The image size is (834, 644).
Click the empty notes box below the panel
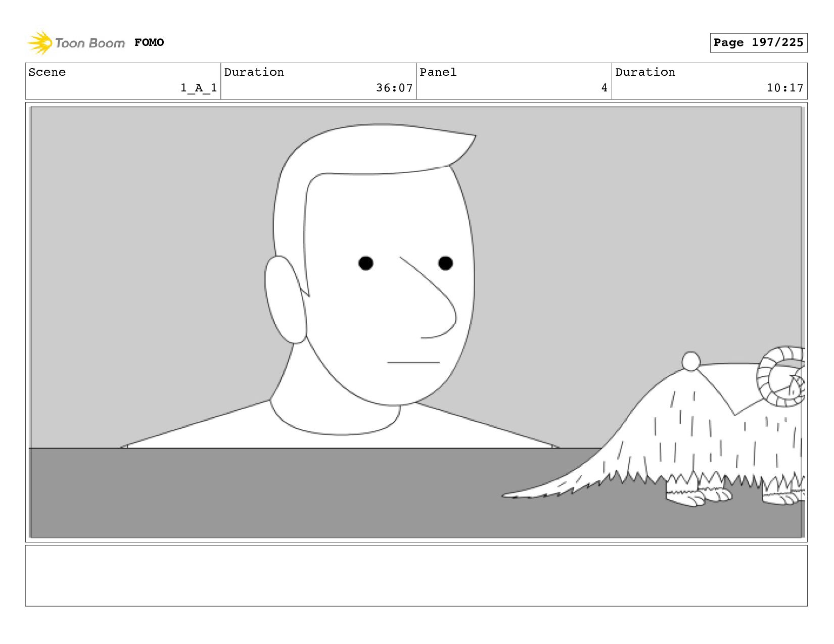(416, 575)
